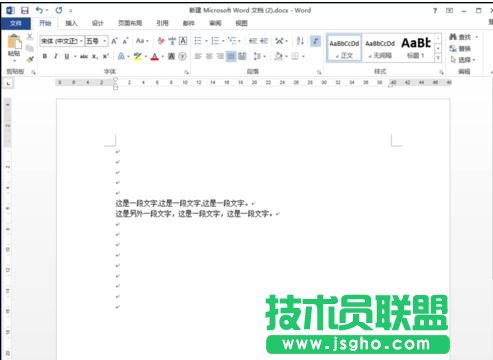Click the Increase Indent icon

coord(264,41)
